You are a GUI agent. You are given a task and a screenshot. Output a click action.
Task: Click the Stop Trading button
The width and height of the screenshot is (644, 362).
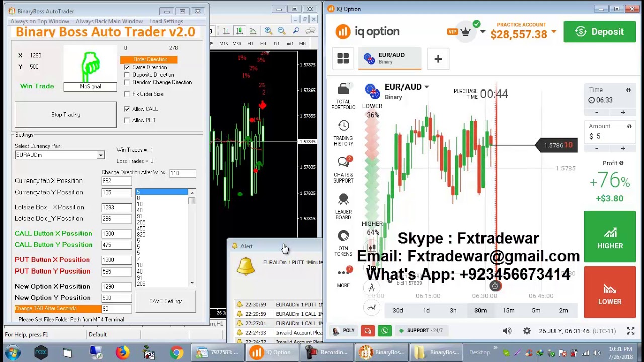tap(65, 115)
